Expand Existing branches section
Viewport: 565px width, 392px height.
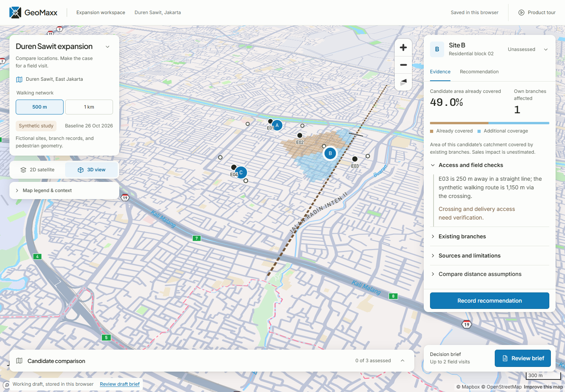tap(490, 236)
